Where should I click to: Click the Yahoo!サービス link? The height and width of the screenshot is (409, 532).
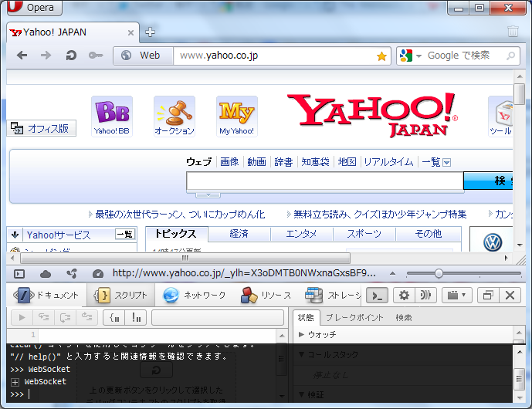click(x=59, y=235)
